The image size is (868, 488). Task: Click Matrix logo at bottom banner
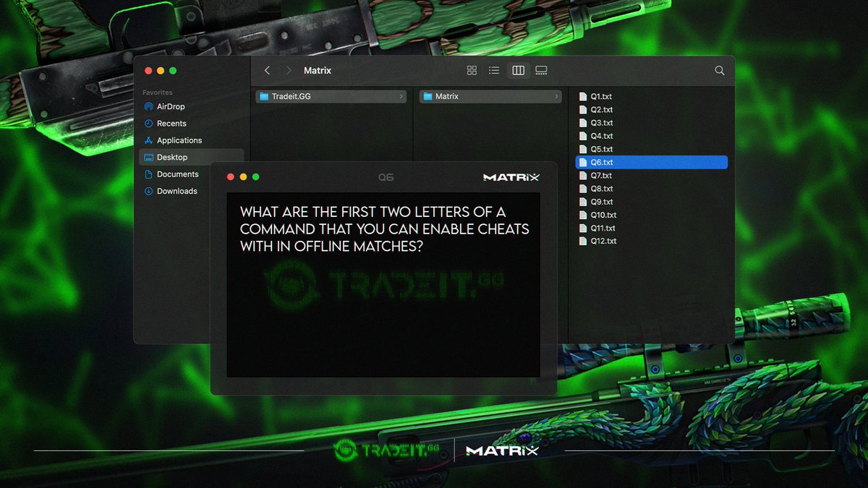point(503,450)
